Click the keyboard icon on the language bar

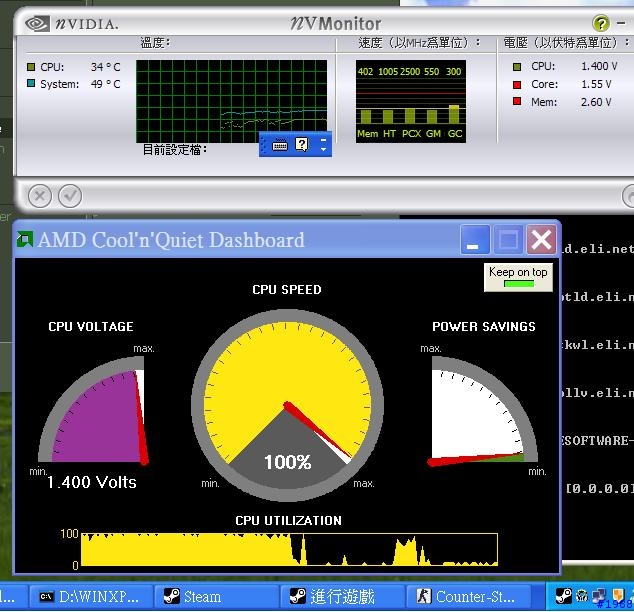click(x=280, y=145)
